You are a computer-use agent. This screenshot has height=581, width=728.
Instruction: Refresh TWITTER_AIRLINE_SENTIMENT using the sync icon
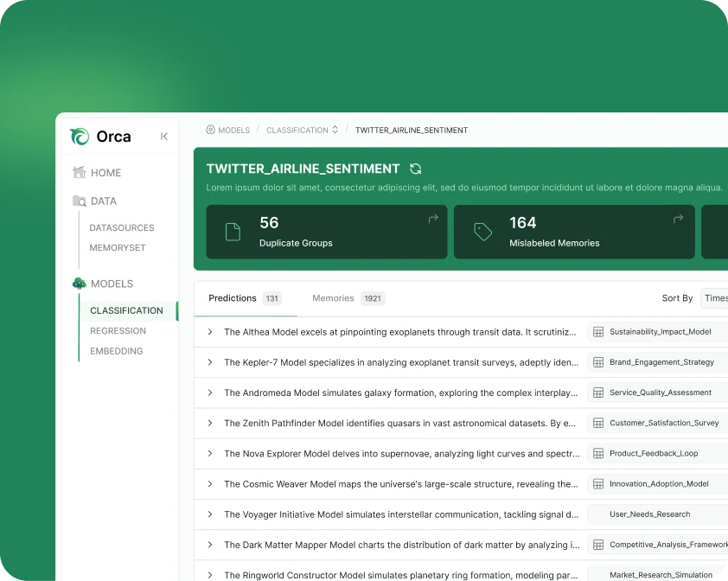click(x=416, y=169)
